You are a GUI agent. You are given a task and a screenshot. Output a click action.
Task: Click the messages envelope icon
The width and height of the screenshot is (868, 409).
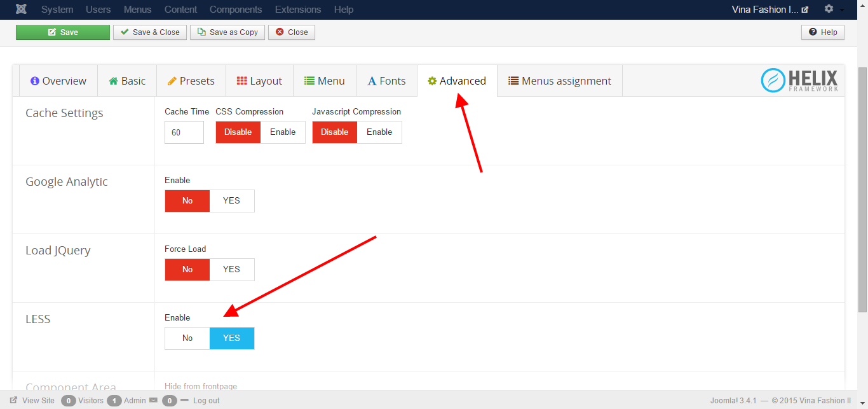[153, 401]
